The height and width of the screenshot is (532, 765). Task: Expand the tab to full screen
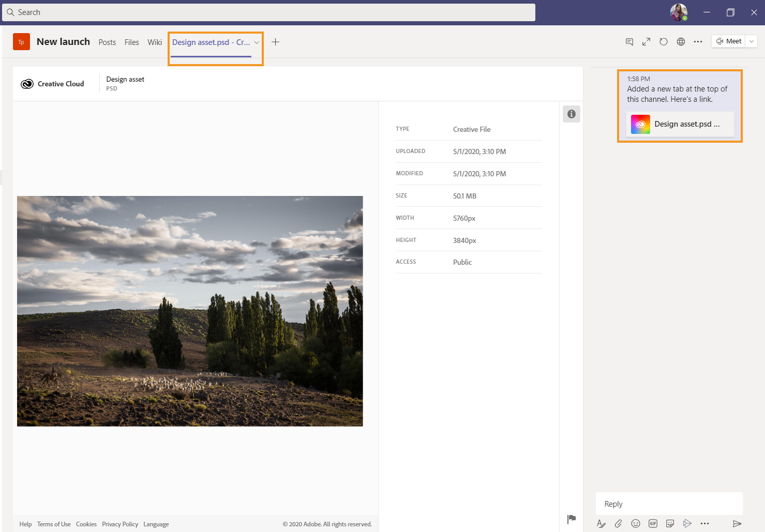coord(646,41)
